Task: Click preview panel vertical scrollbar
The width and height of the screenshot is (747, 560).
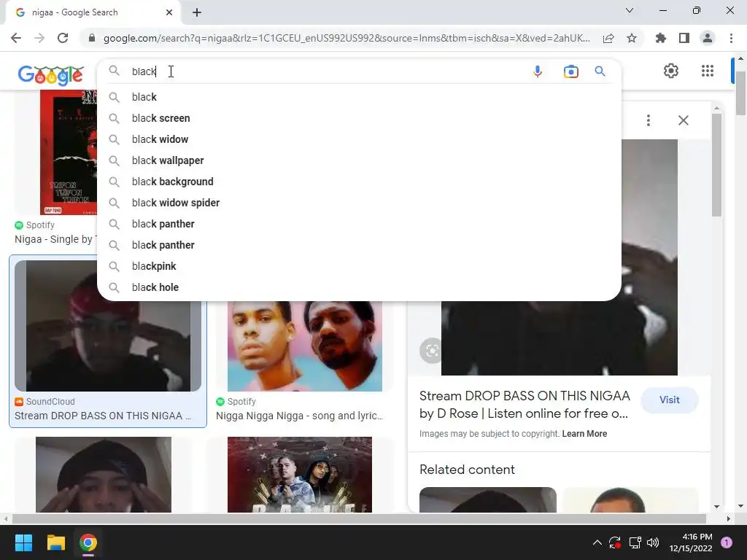Action: [716, 165]
